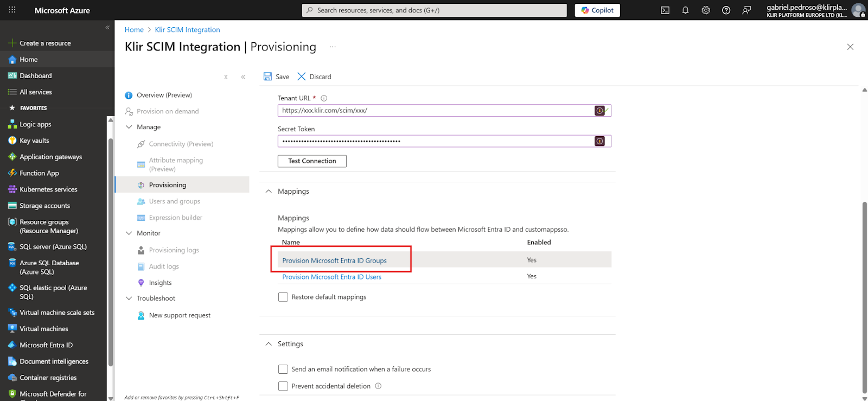Image resolution: width=868 pixels, height=401 pixels.
Task: Open the feedback icon in header
Action: [x=746, y=10]
